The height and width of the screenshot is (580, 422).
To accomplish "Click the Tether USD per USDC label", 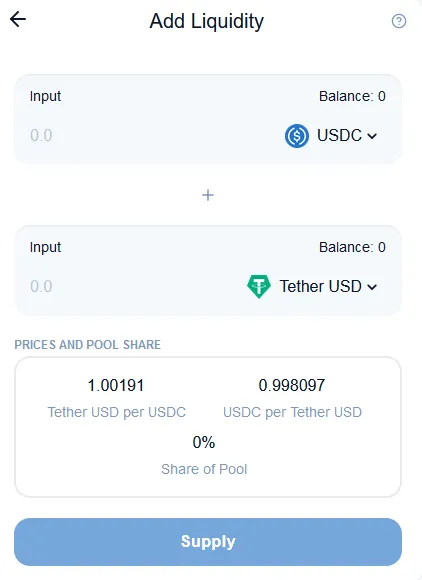I will click(x=117, y=412).
